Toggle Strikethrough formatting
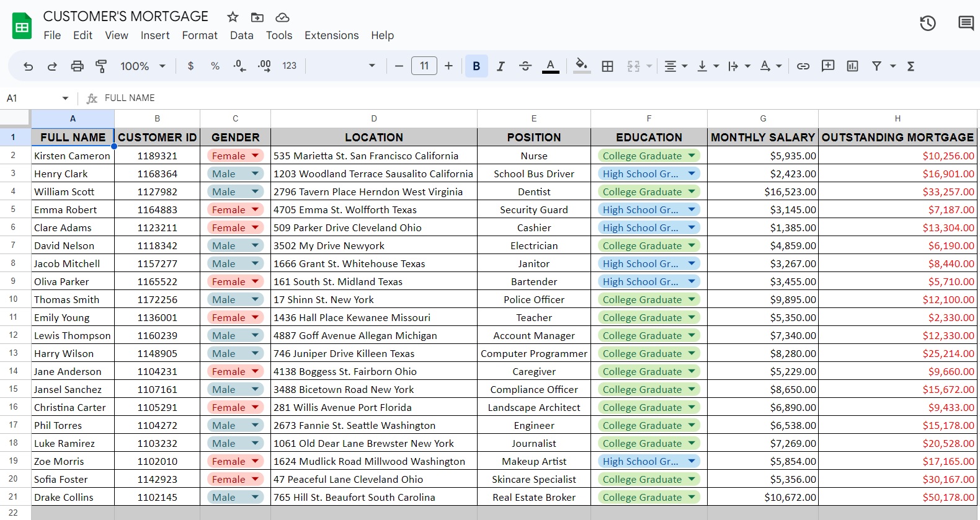Viewport: 980px width, 520px height. tap(525, 66)
